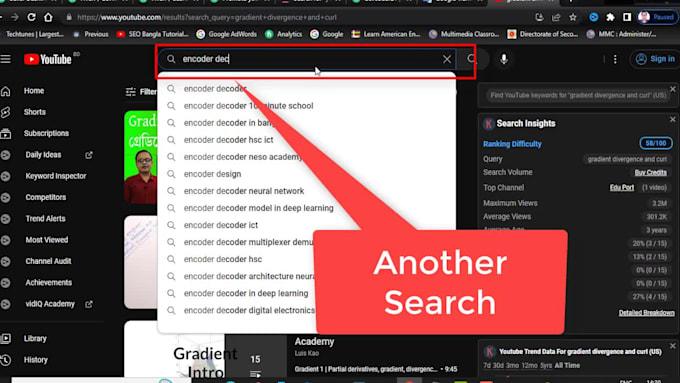Open the Paused profile avatar
680x383 pixels.
click(656, 17)
